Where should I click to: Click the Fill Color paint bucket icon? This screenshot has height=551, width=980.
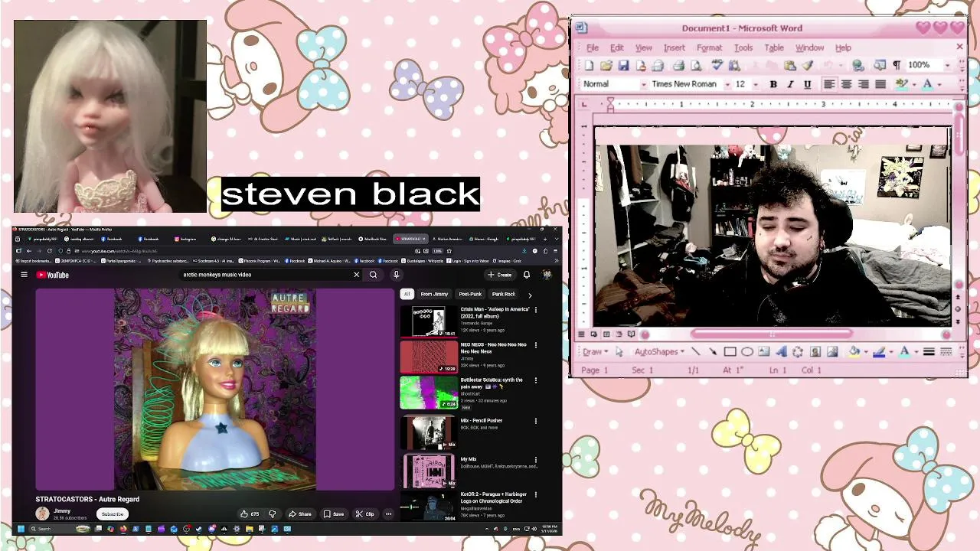click(x=854, y=352)
